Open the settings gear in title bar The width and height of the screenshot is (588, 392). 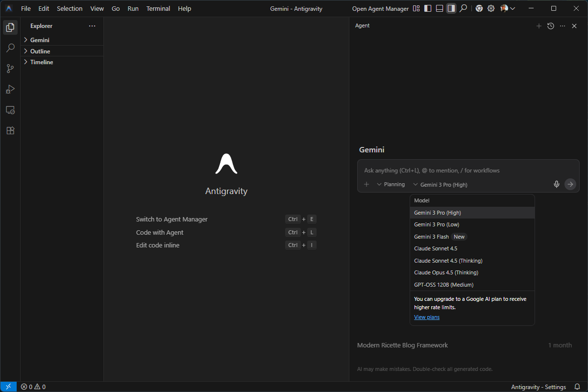coord(490,8)
